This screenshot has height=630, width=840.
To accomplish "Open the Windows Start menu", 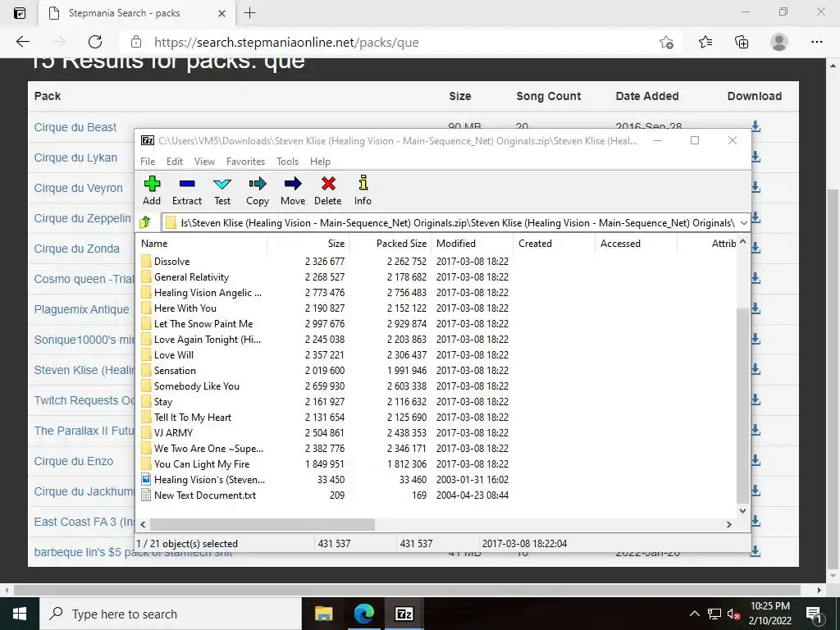I will tap(20, 614).
